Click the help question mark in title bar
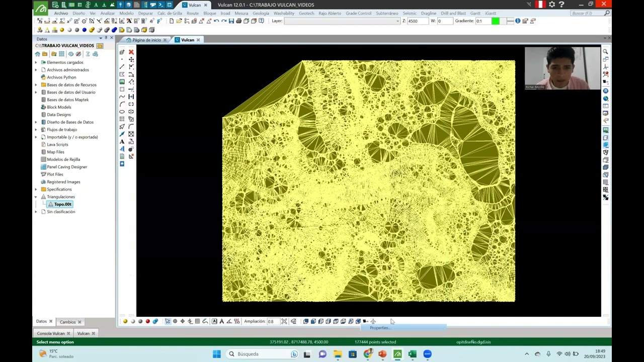The height and width of the screenshot is (362, 644). pyautogui.click(x=561, y=5)
